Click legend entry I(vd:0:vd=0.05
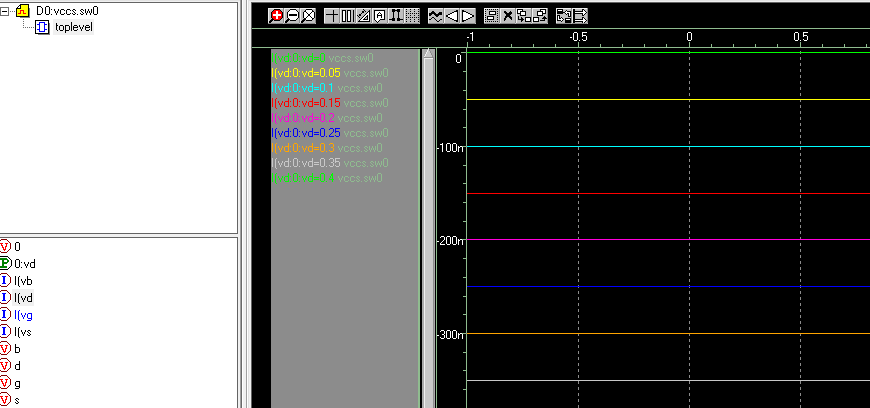The width and height of the screenshot is (870, 408). tap(306, 73)
